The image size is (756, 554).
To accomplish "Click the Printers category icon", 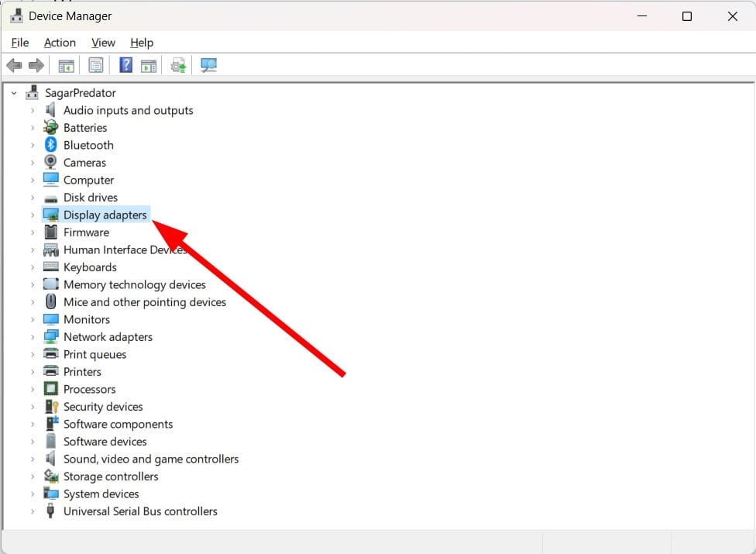I will 50,371.
